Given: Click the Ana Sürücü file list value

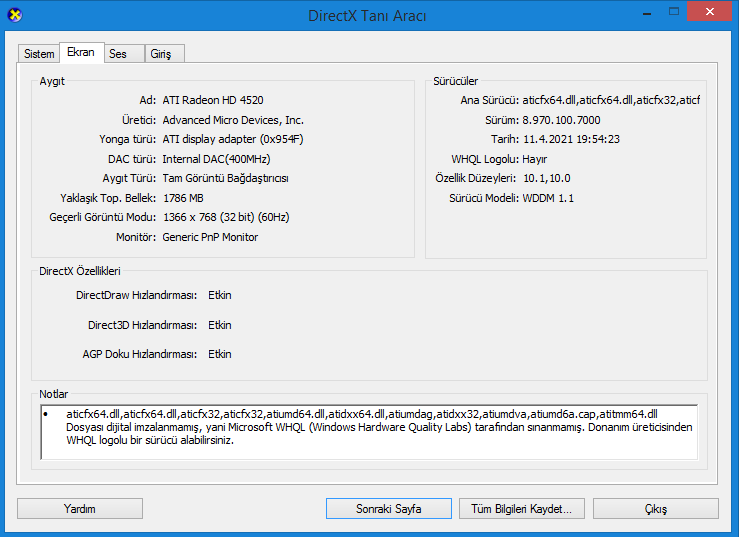Looking at the screenshot, I should (x=611, y=100).
